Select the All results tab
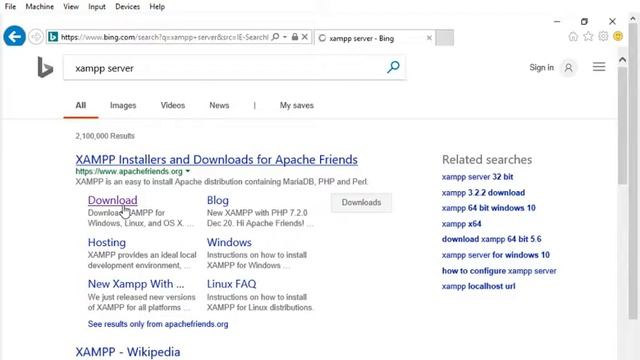Screen dimensions: 640x360 [81, 105]
